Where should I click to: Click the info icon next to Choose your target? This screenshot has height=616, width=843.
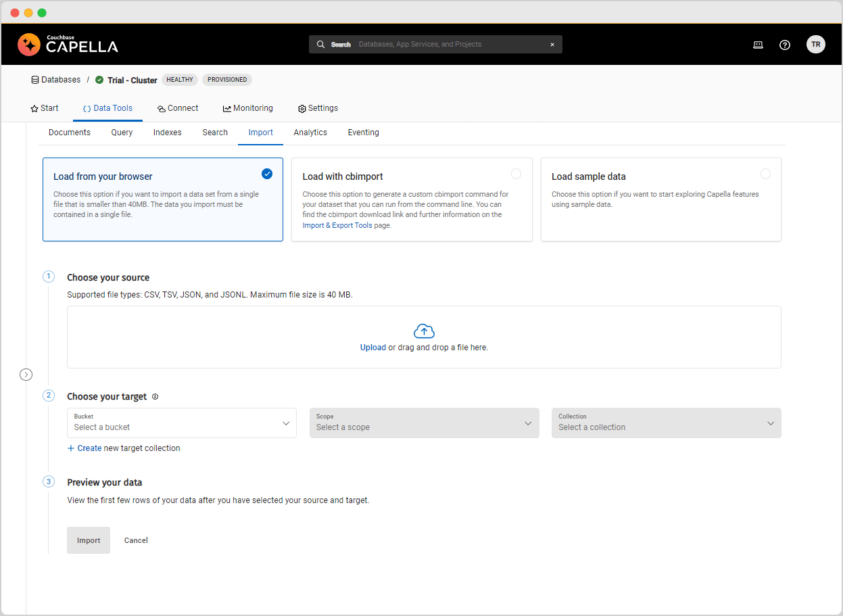coord(154,396)
